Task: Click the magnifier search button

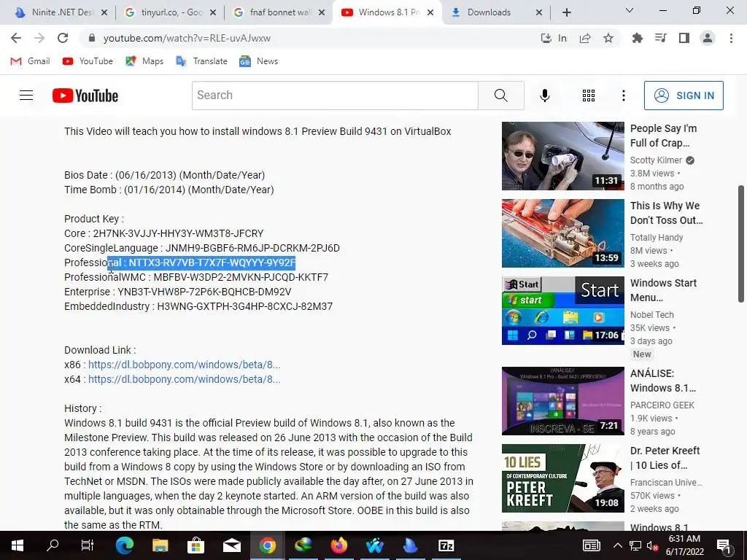Action: click(x=500, y=96)
